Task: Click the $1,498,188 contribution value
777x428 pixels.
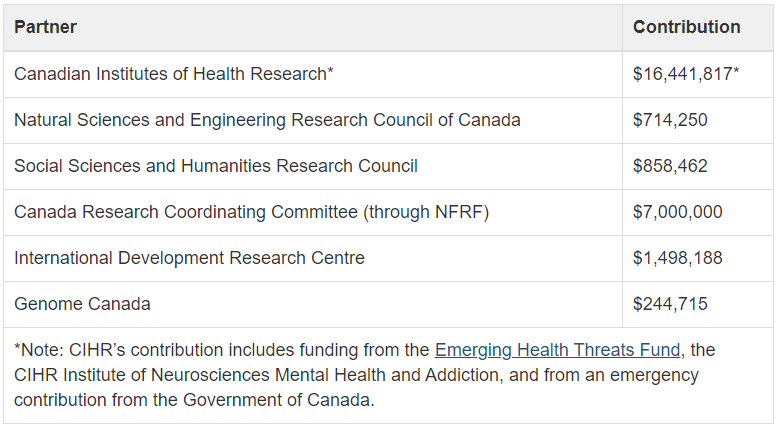Action: click(677, 258)
